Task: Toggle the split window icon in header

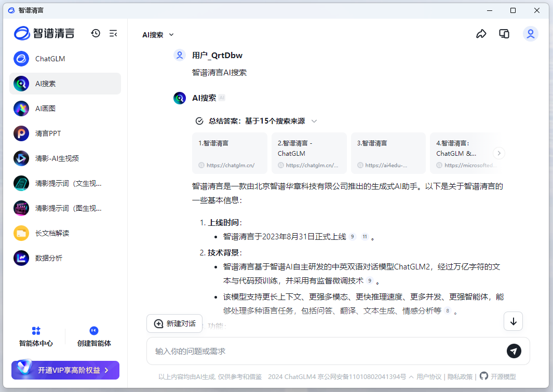Action: pyautogui.click(x=504, y=34)
